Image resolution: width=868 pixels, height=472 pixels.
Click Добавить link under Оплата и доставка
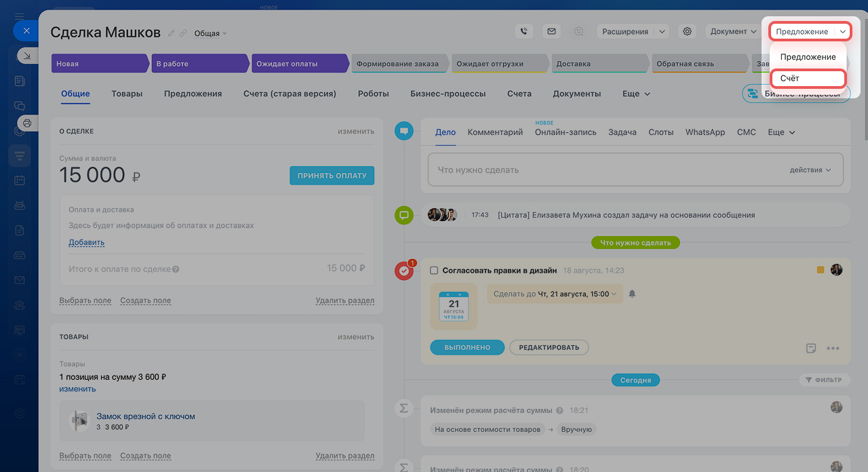[87, 242]
